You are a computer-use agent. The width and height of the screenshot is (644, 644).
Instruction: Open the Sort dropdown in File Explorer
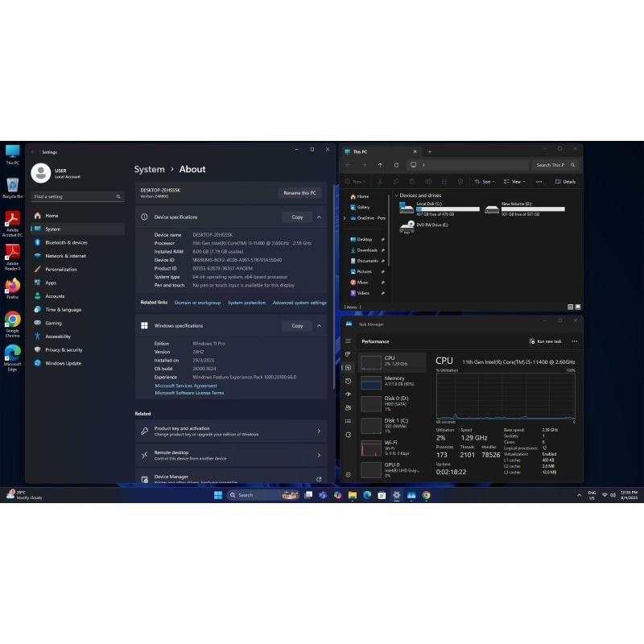pyautogui.click(x=485, y=182)
